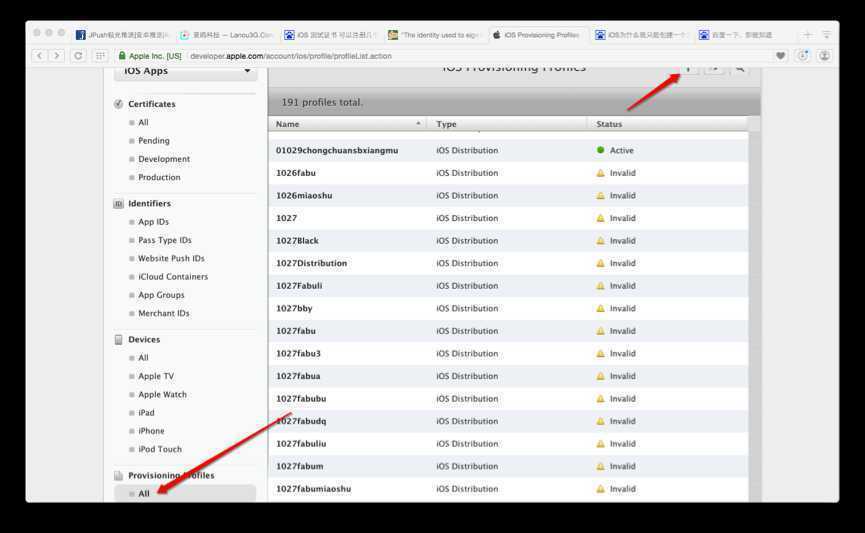This screenshot has height=533, width=865.
Task: Collapse the Certificates section header
Action: point(151,104)
